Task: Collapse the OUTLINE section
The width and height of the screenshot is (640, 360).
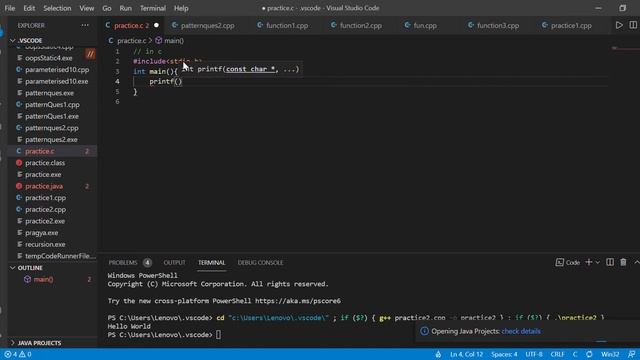Action: 13,268
